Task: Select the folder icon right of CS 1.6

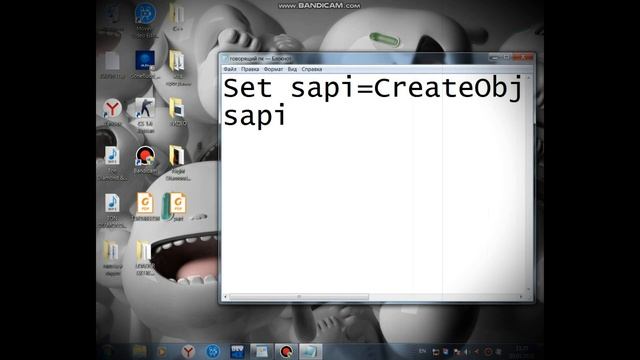Action: tap(177, 108)
